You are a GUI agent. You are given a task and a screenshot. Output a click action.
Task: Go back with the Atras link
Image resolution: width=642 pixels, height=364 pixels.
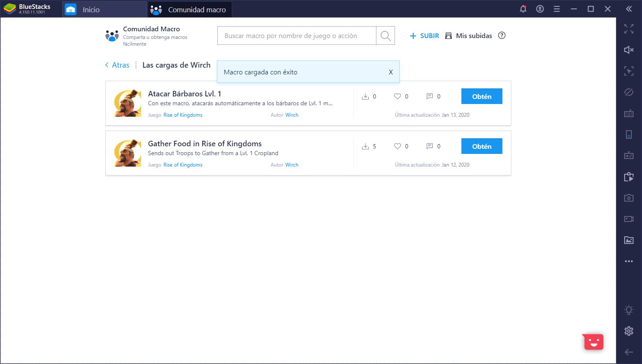[117, 65]
